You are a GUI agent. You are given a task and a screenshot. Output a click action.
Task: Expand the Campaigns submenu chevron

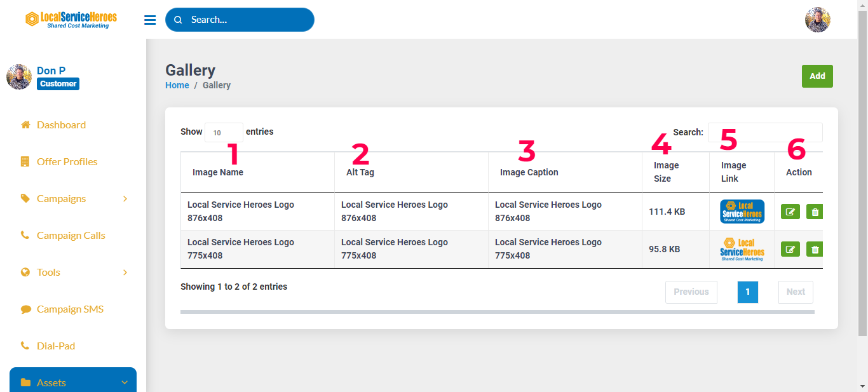click(125, 199)
